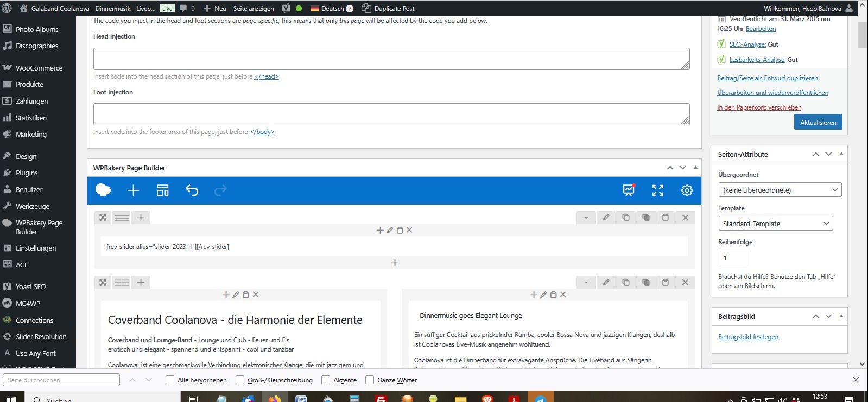Check the Ganze Wörter option
868x402 pixels.
click(370, 380)
